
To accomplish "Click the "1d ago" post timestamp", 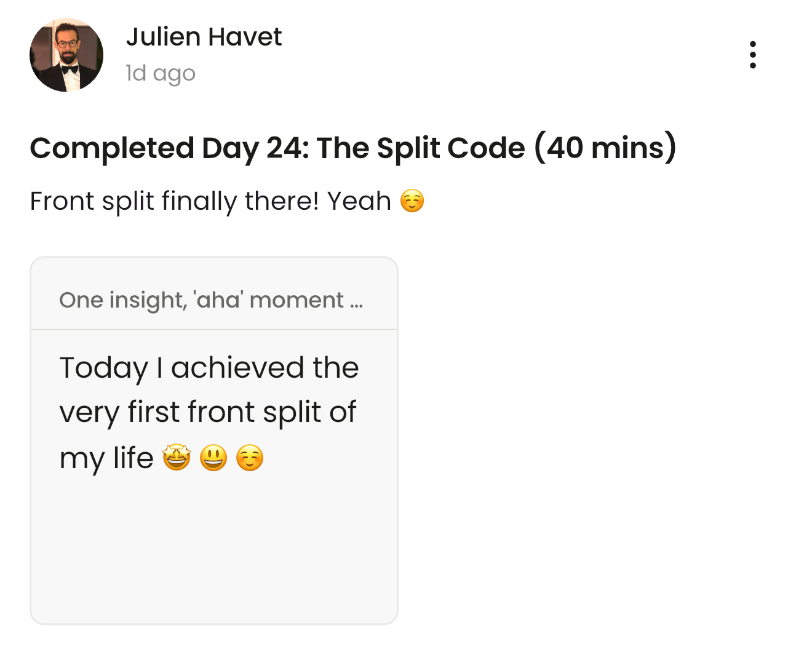I will (x=161, y=73).
